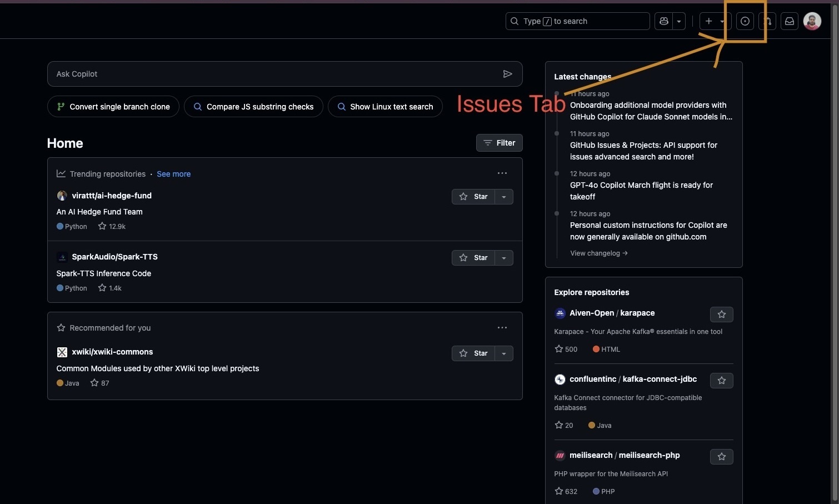The image size is (839, 504).
Task: Open karapace repository link
Action: 637,313
